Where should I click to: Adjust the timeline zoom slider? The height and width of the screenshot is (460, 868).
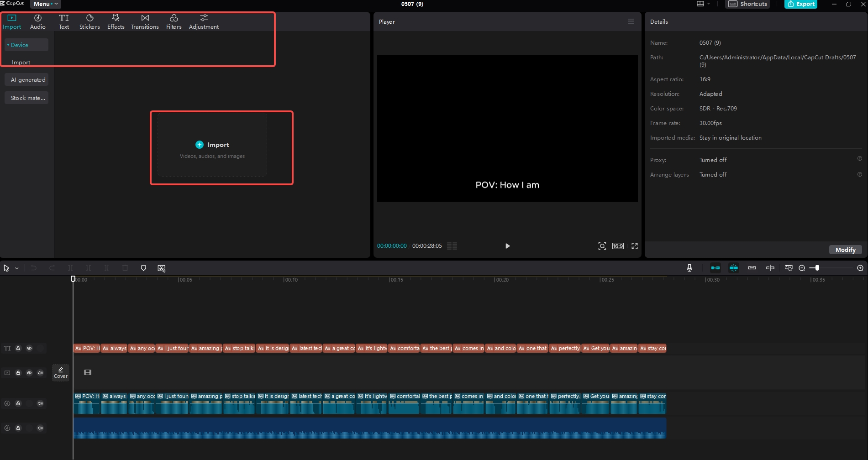point(817,268)
